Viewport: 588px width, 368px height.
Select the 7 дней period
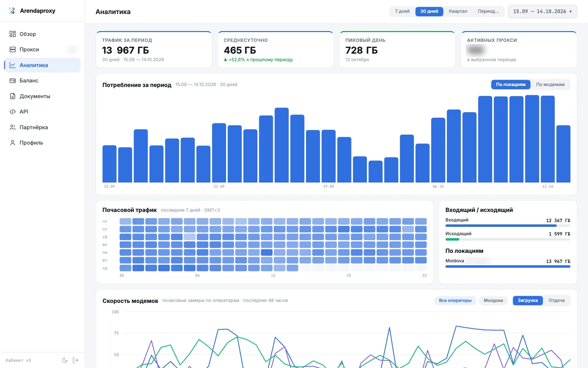(x=402, y=11)
